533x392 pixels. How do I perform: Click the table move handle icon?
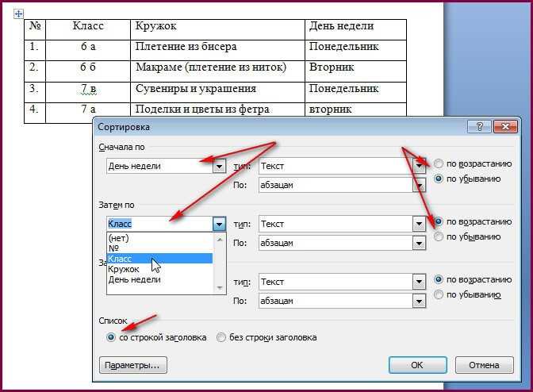tap(18, 14)
